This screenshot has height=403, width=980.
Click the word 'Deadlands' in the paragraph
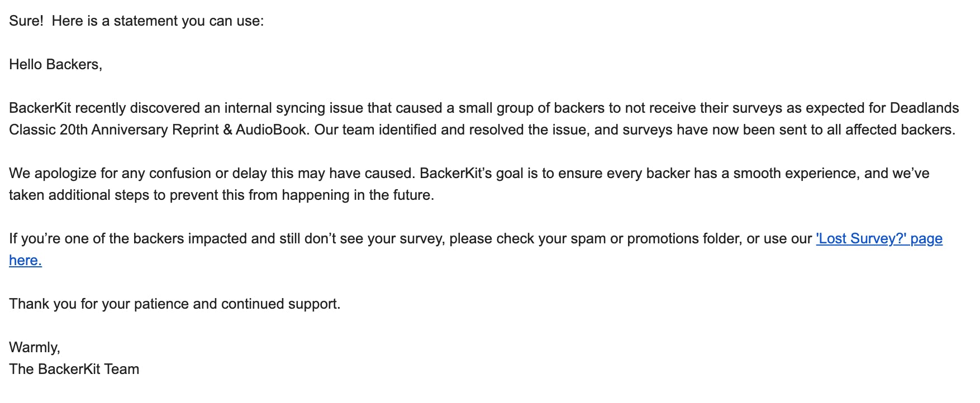click(x=924, y=108)
